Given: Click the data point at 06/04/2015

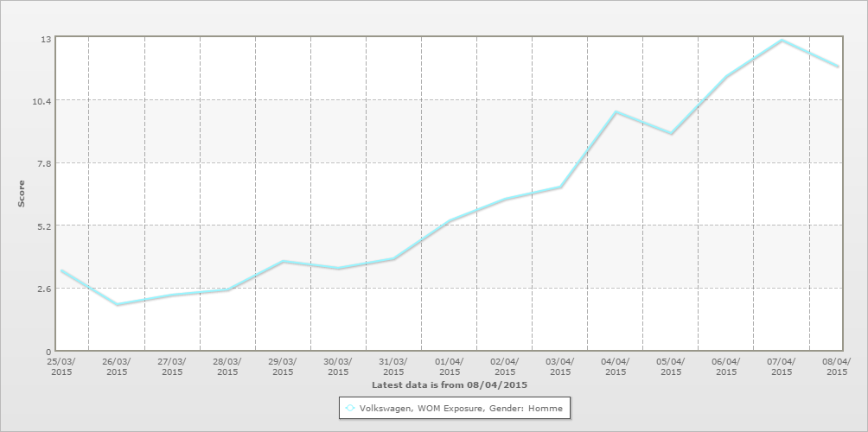Looking at the screenshot, I should pos(726,77).
